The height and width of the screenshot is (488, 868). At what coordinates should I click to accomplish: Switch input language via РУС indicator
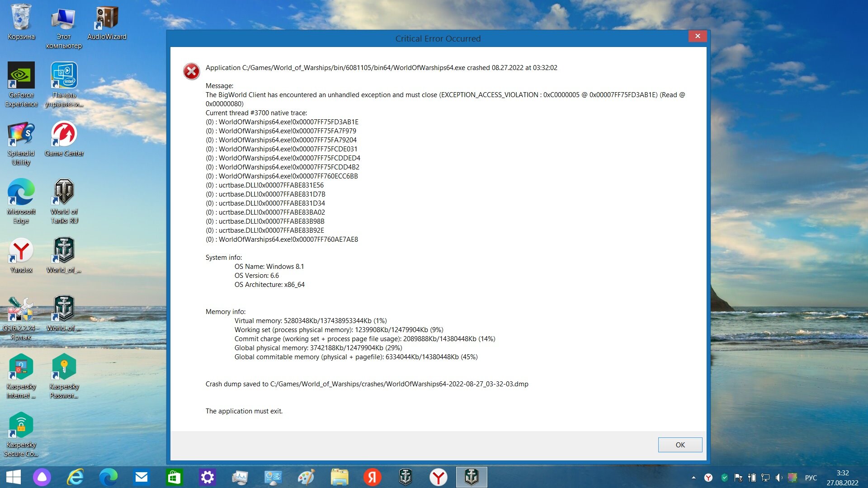tap(811, 478)
